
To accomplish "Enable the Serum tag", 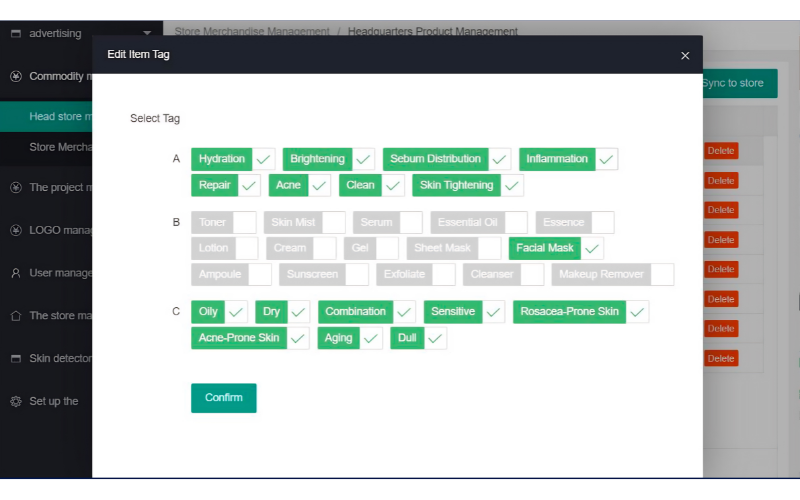I will [388, 222].
